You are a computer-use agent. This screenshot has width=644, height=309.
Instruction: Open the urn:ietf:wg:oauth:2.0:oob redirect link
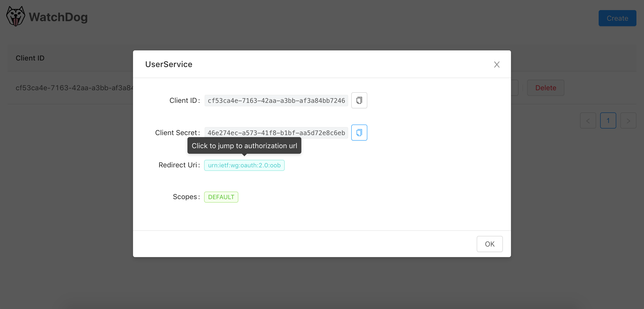pyautogui.click(x=244, y=165)
